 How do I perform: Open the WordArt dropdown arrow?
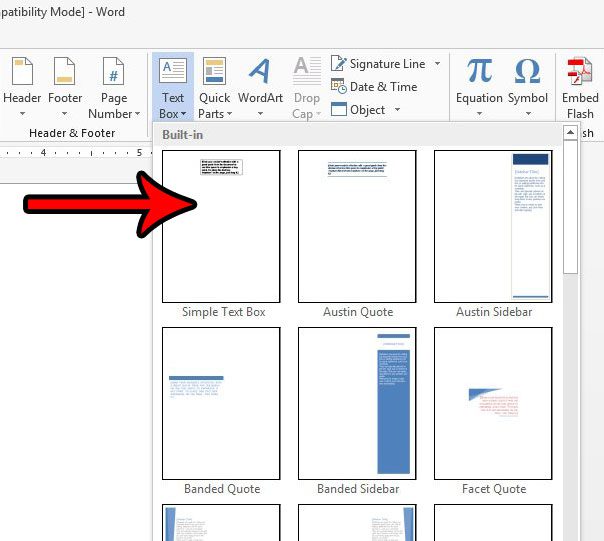coord(260,114)
